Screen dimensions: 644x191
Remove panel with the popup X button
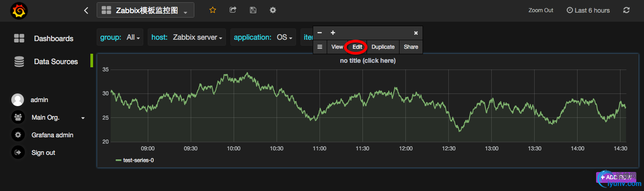tap(416, 33)
